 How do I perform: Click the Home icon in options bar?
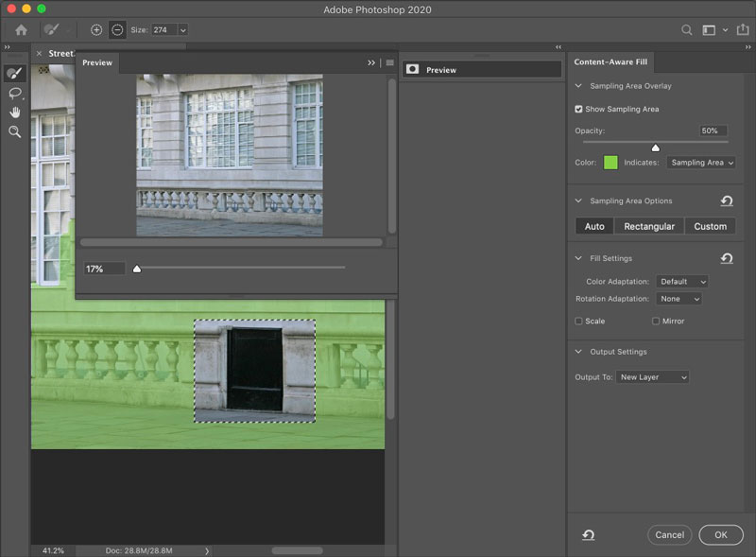coord(21,30)
